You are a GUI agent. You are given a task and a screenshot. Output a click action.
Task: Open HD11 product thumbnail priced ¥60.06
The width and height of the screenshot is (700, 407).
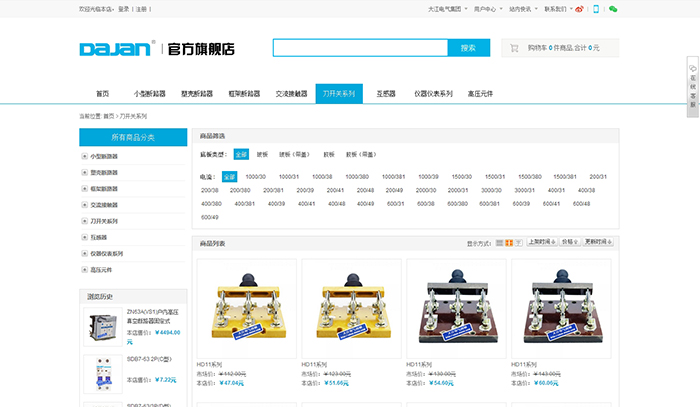[561, 309]
